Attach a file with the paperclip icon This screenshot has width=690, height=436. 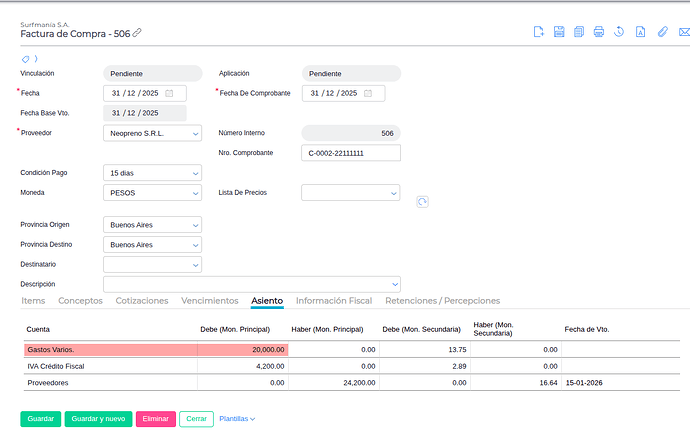[663, 32]
